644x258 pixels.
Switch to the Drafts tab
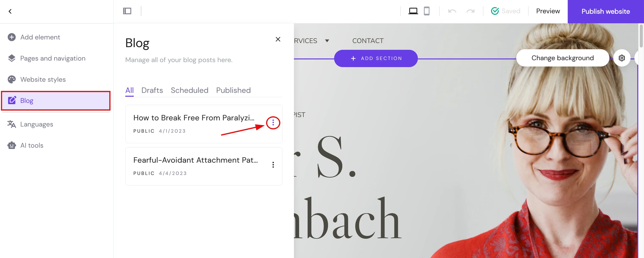point(152,90)
